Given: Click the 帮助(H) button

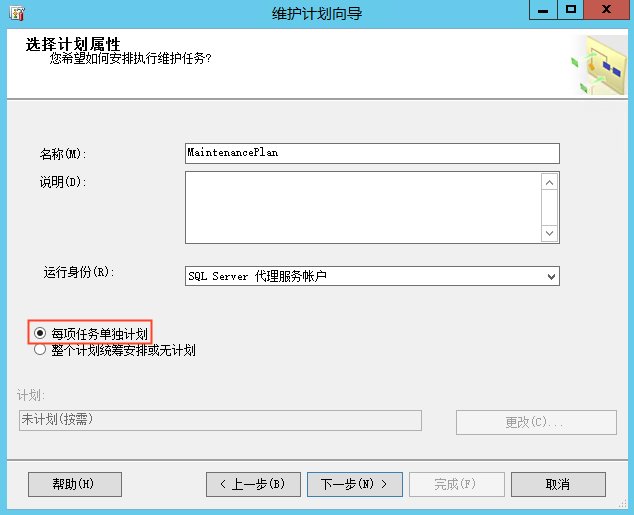Looking at the screenshot, I should [x=74, y=484].
